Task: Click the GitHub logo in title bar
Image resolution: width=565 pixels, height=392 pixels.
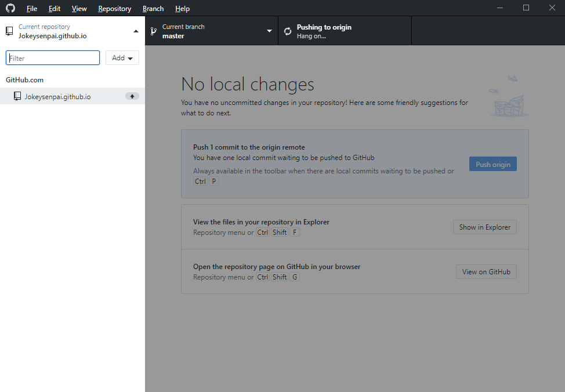Action: 10,8
